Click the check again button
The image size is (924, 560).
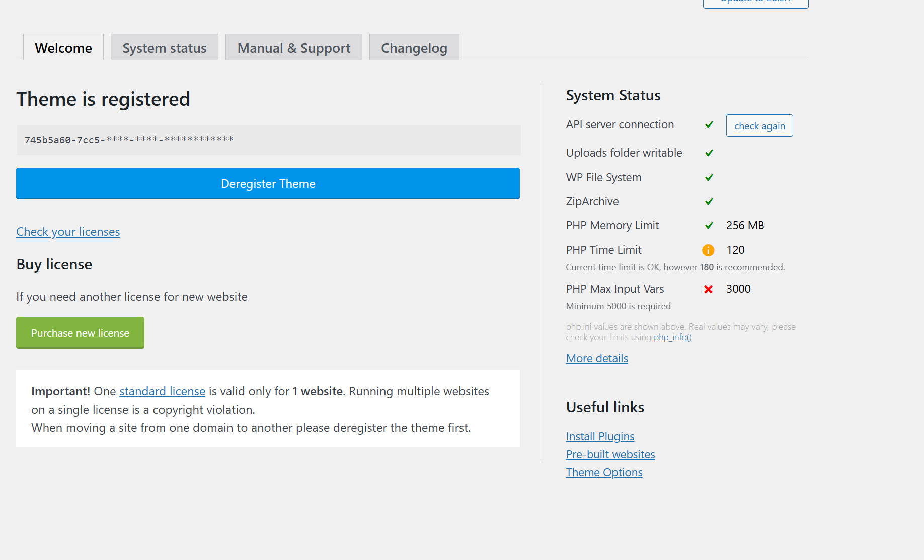coord(759,126)
